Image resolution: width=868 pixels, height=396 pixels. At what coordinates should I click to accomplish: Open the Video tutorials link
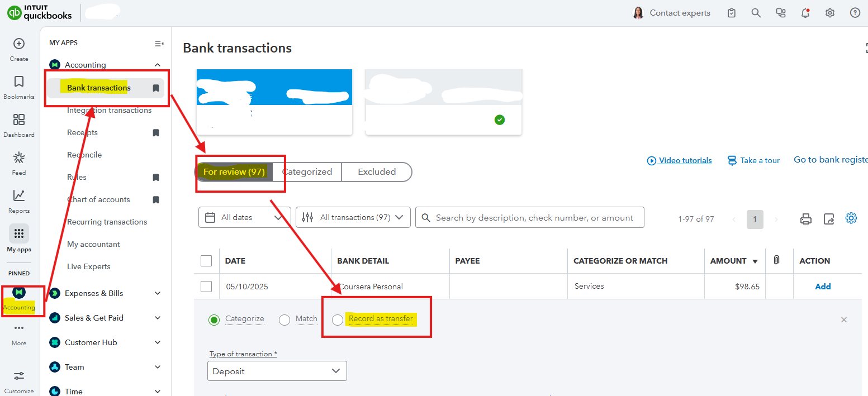click(x=679, y=160)
